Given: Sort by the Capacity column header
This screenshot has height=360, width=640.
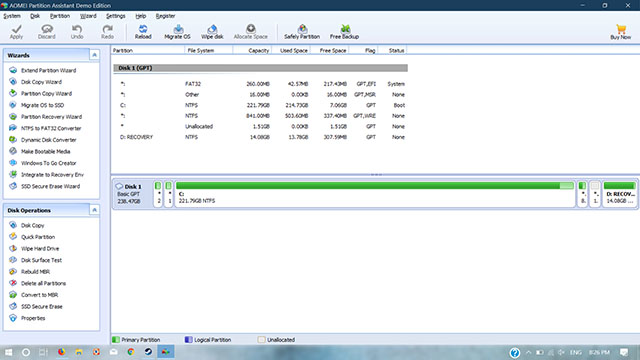Looking at the screenshot, I should 251,50.
